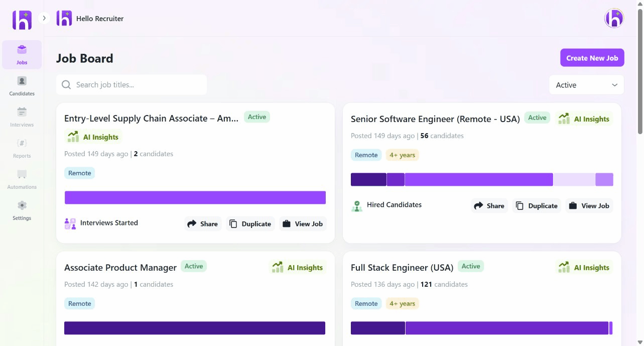
Task: Click the Interviews Started icon on Entry-Level Supply Chain card
Action: pos(70,223)
